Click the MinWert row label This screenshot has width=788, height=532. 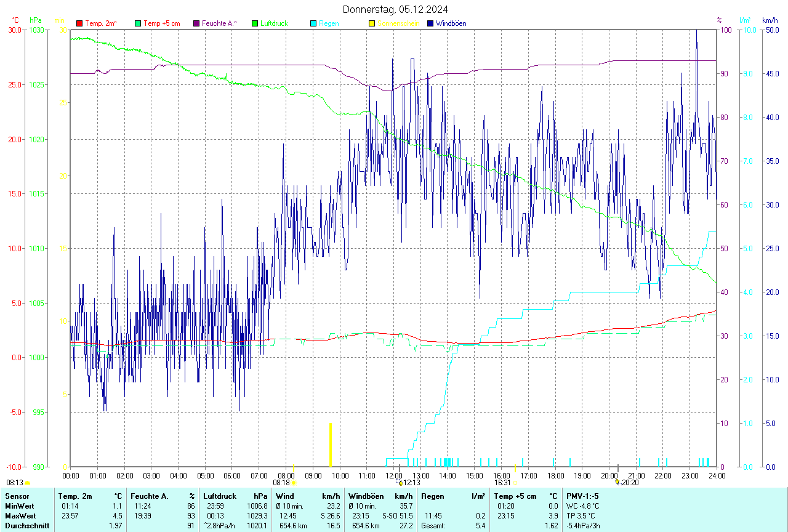coord(18,506)
